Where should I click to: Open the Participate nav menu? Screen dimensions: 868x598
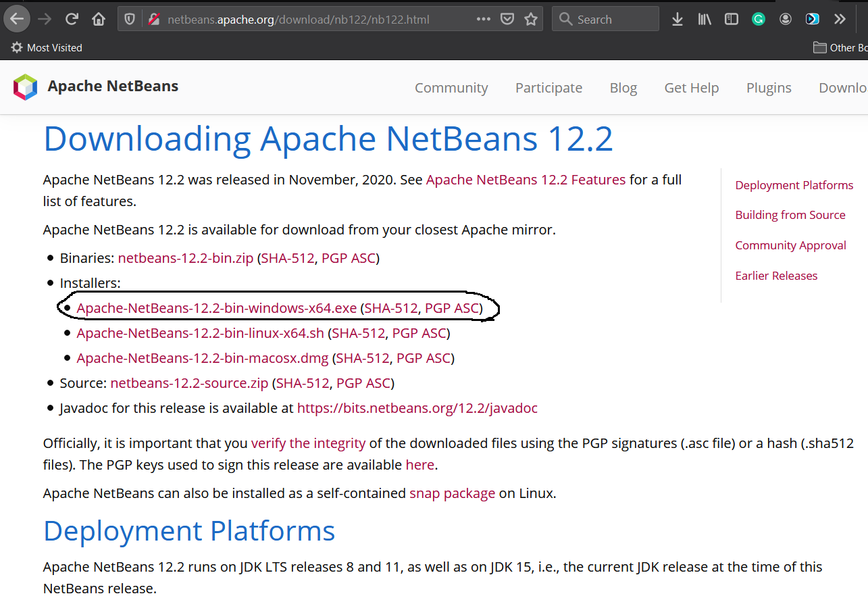click(x=548, y=88)
